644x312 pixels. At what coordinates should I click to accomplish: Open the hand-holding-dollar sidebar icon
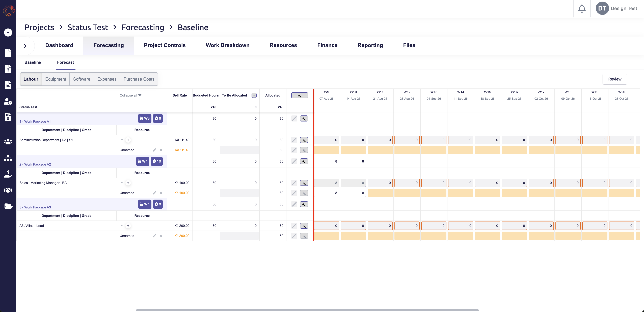pyautogui.click(x=8, y=174)
